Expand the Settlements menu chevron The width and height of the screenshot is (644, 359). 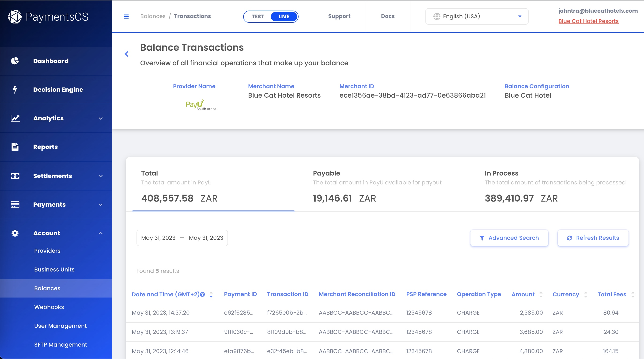click(x=101, y=176)
